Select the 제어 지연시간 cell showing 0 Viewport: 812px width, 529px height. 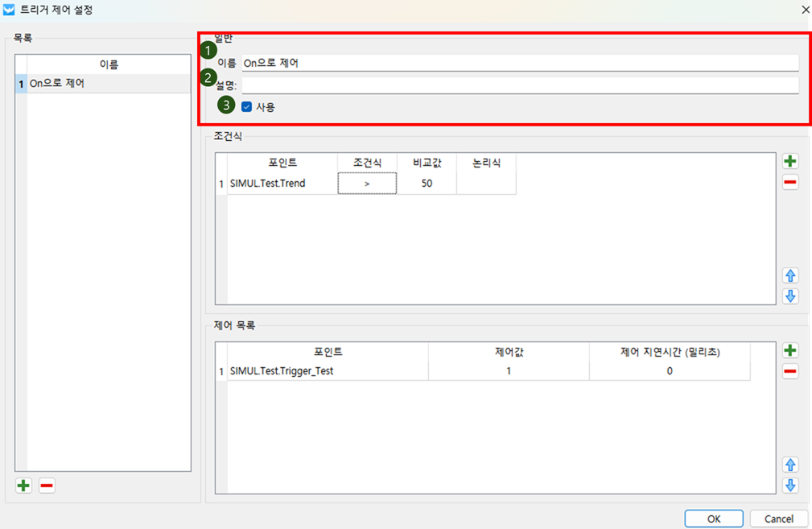[669, 371]
